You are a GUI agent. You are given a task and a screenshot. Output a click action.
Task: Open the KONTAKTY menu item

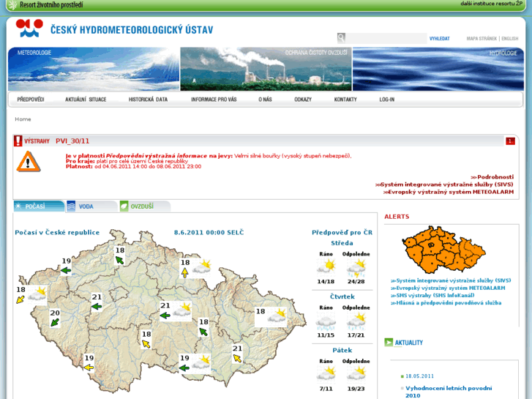[x=345, y=100]
